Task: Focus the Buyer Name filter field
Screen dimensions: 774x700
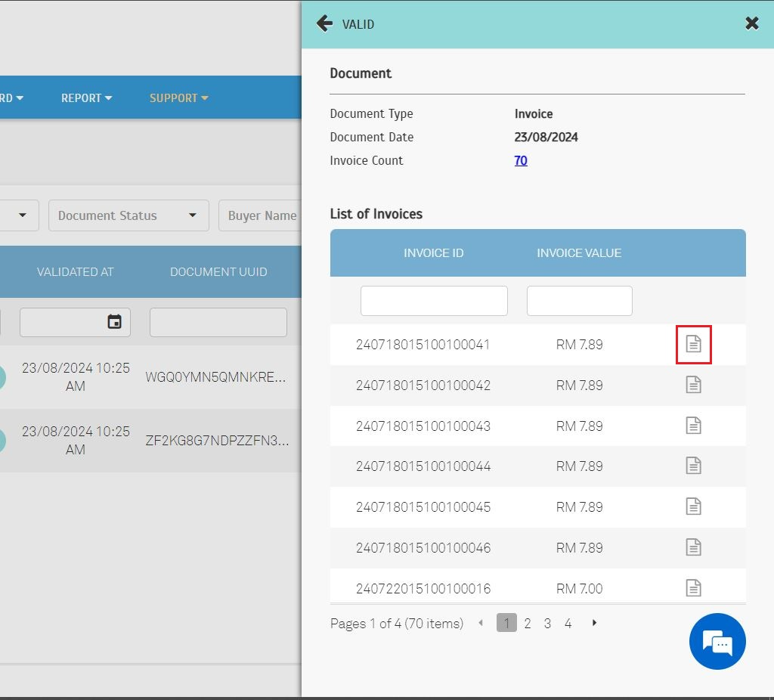Action: 262,215
